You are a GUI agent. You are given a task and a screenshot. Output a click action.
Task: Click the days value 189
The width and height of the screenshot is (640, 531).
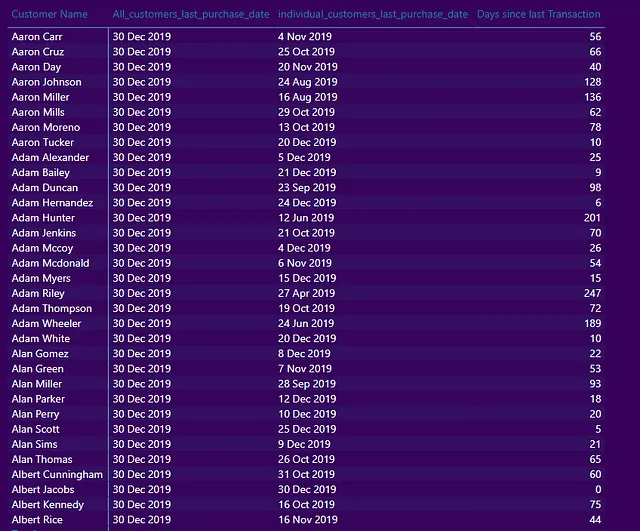(x=592, y=324)
